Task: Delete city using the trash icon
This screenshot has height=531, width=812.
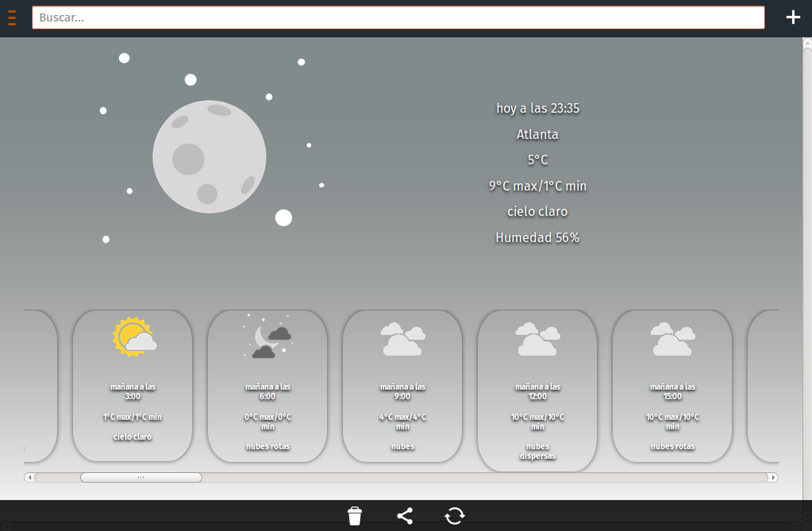Action: pyautogui.click(x=355, y=516)
